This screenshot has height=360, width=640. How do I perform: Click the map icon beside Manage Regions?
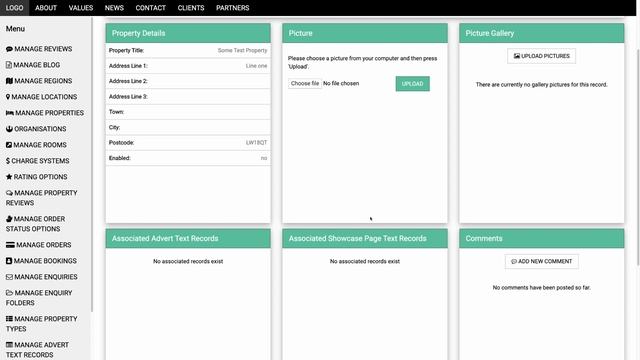click(9, 81)
